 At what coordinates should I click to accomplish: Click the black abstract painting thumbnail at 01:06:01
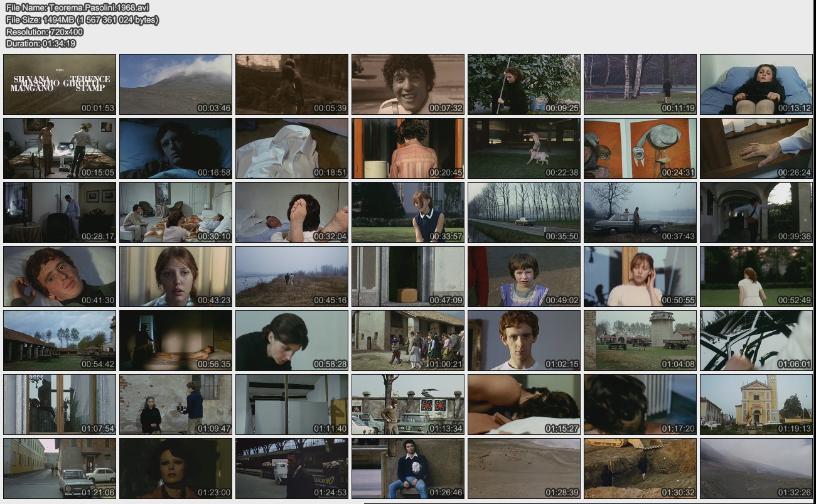tap(756, 341)
